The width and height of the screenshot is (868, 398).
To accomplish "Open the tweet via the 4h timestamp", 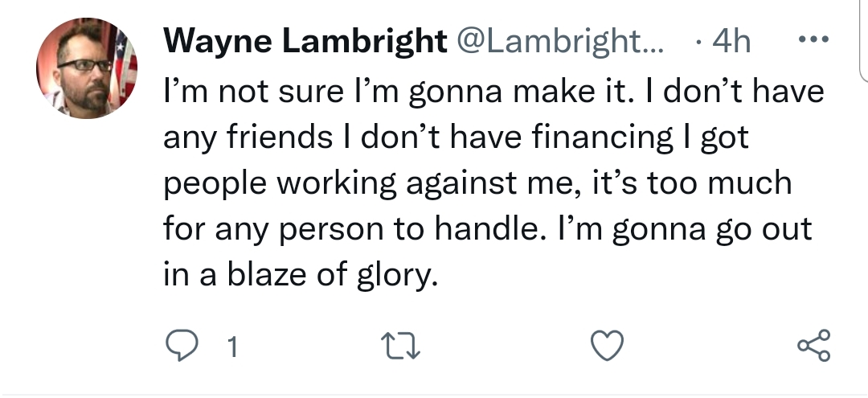I will (x=727, y=41).
